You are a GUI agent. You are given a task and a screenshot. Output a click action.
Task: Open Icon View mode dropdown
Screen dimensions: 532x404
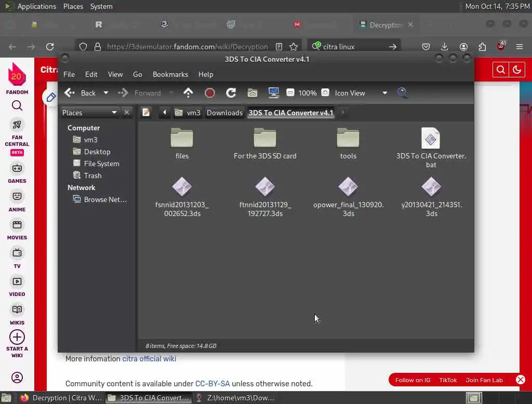point(361,93)
